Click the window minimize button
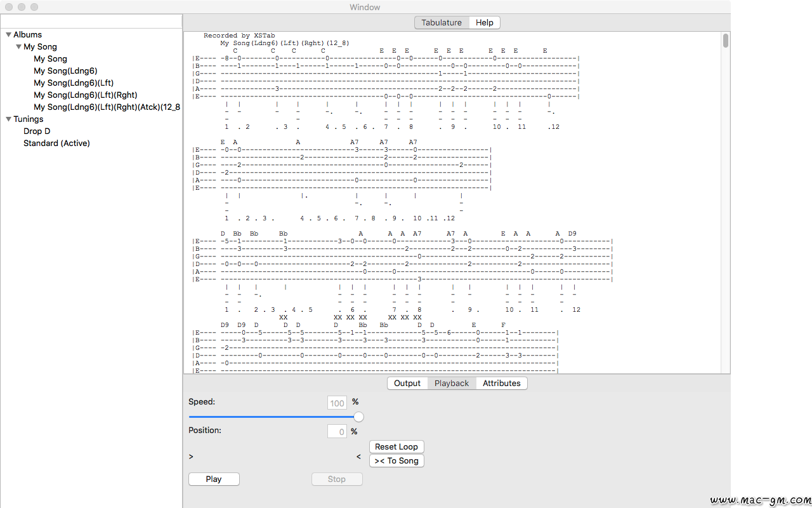Screen dimensions: 812x508 22,7
